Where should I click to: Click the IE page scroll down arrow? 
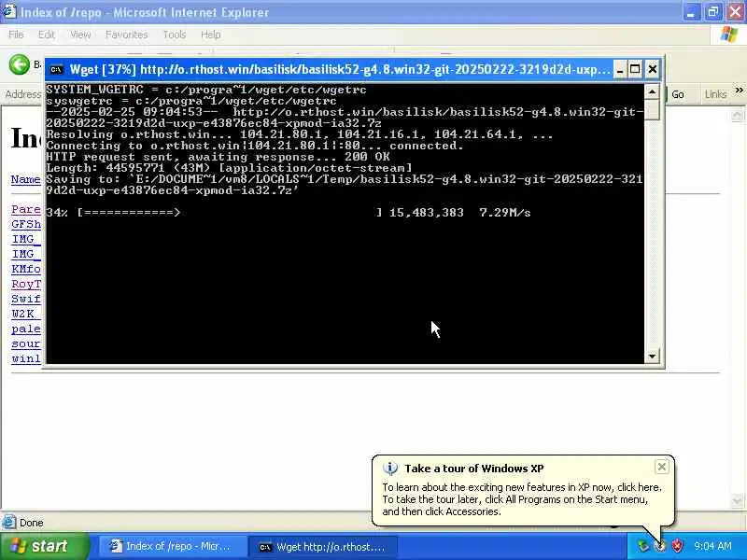737,500
